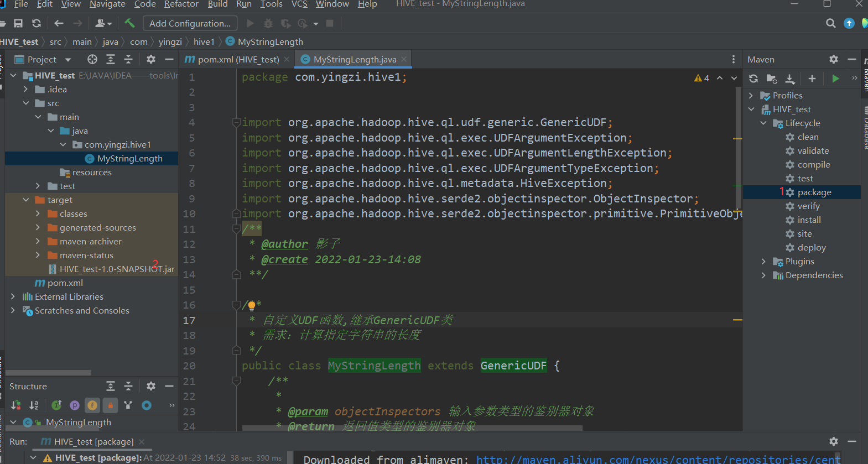Open Search Everywhere magnifier icon

click(x=830, y=23)
